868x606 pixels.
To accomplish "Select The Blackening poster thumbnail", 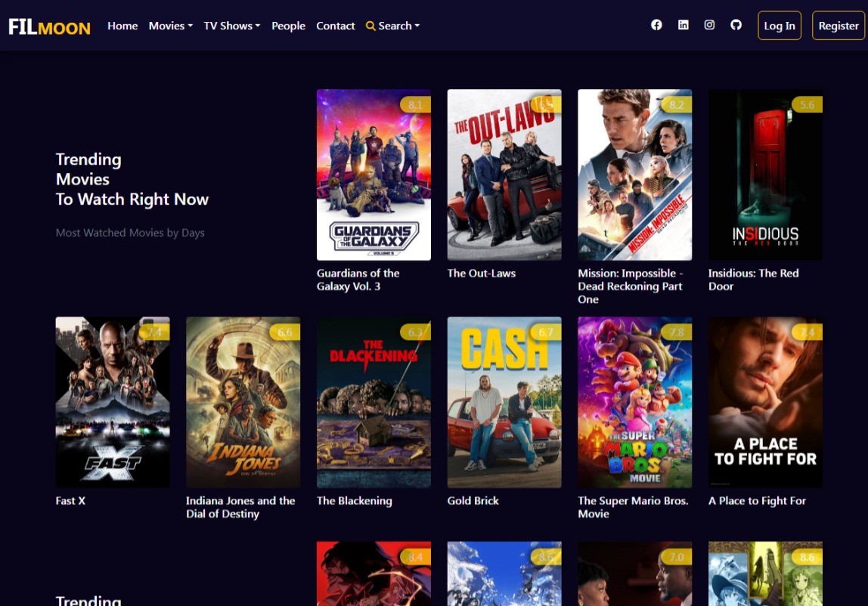I will 374,402.
